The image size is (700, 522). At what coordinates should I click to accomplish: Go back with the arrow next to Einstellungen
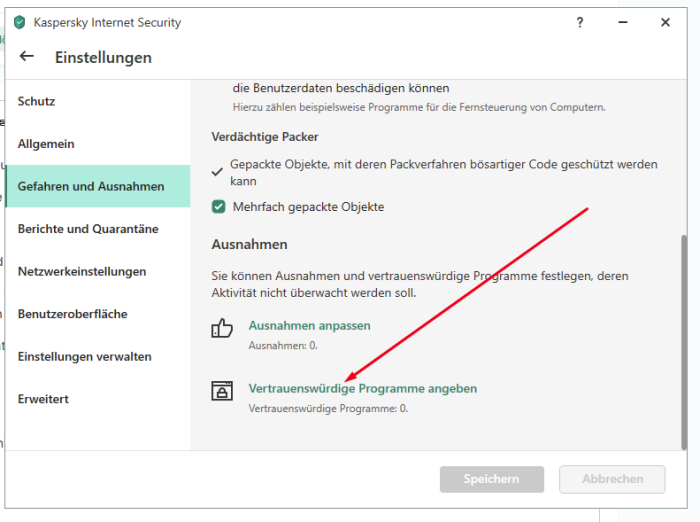coord(27,56)
